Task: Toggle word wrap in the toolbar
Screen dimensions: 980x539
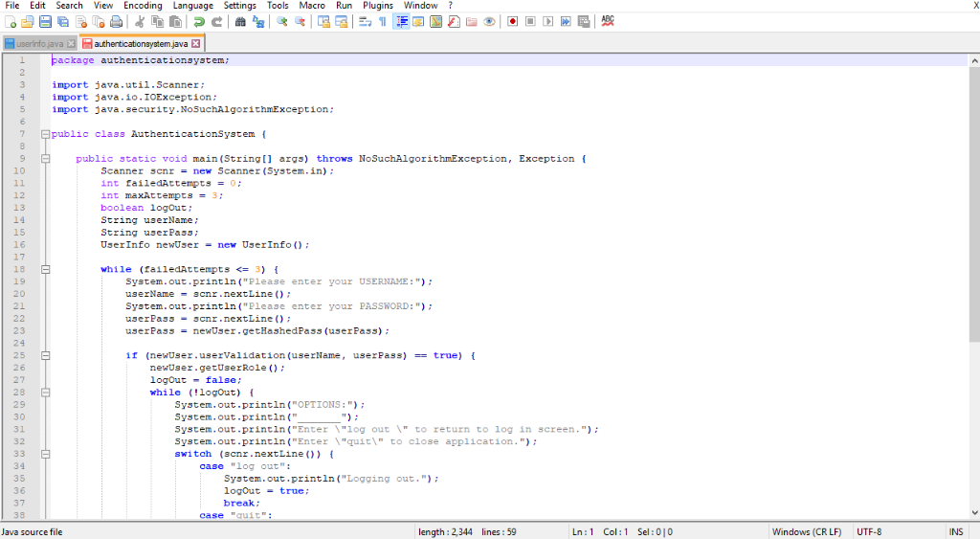Action: [x=365, y=22]
